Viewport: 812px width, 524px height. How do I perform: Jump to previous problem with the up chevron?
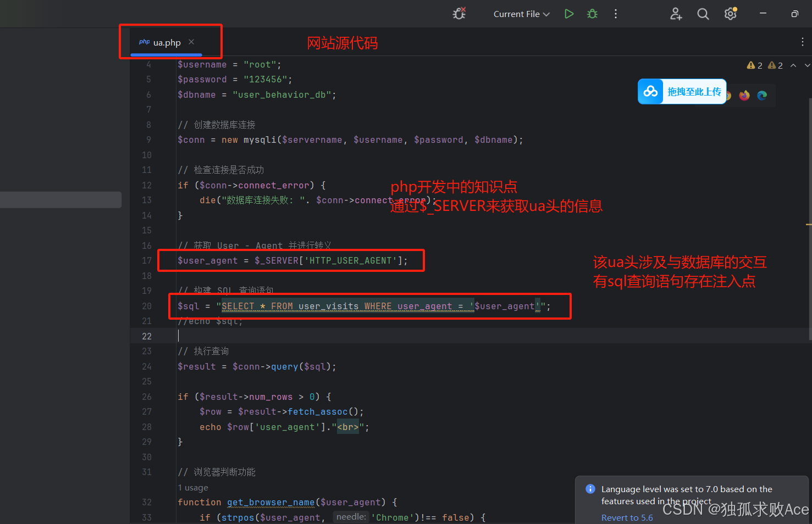[x=793, y=65]
